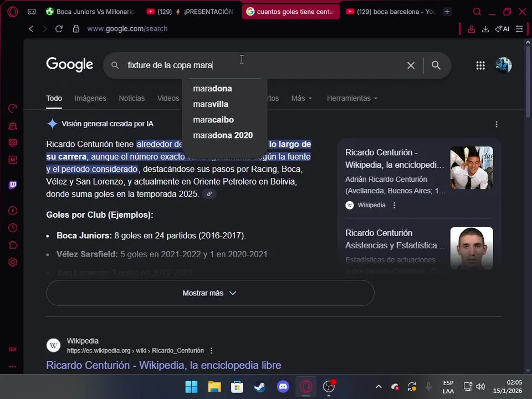View site security lock icon
Image resolution: width=532 pixels, height=399 pixels.
click(76, 29)
